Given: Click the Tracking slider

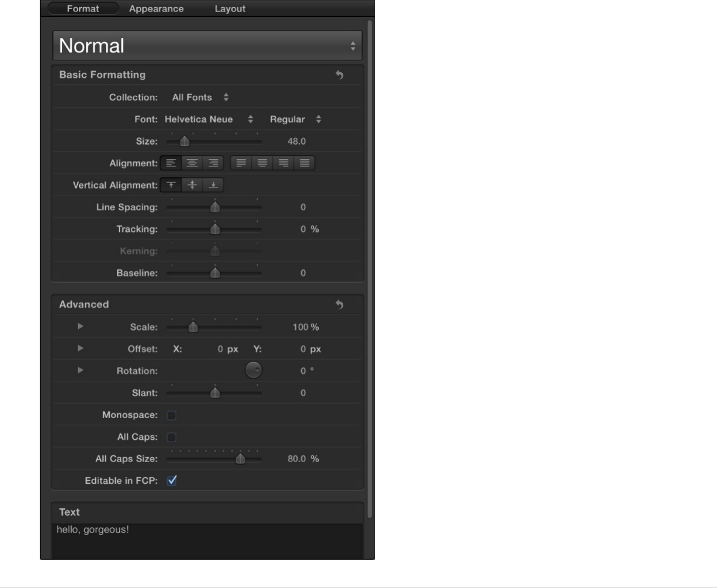Looking at the screenshot, I should tap(214, 229).
